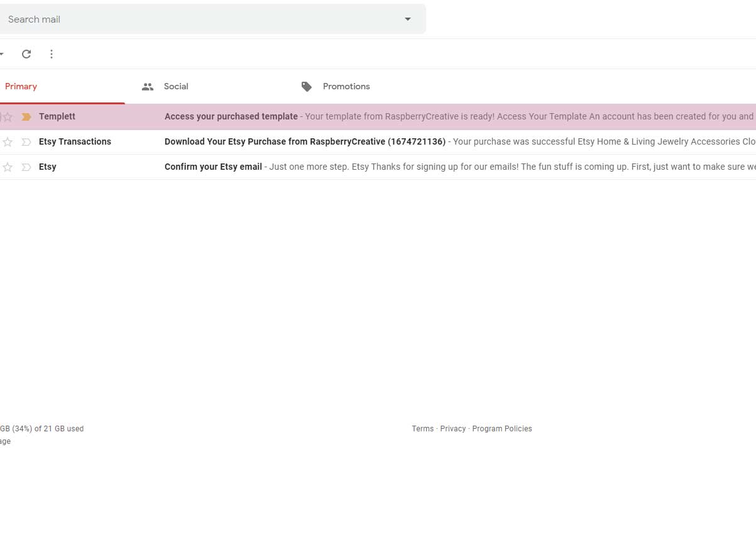The image size is (756, 547).
Task: Star the Confirm your Etsy email message
Action: coord(8,167)
